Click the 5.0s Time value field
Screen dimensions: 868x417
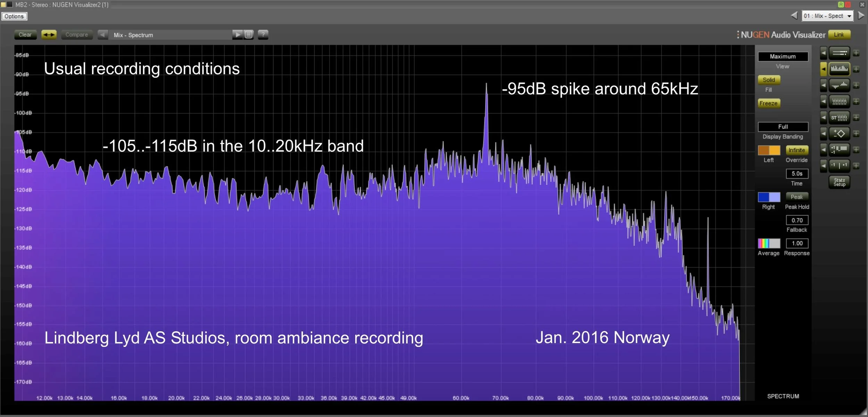pos(797,174)
